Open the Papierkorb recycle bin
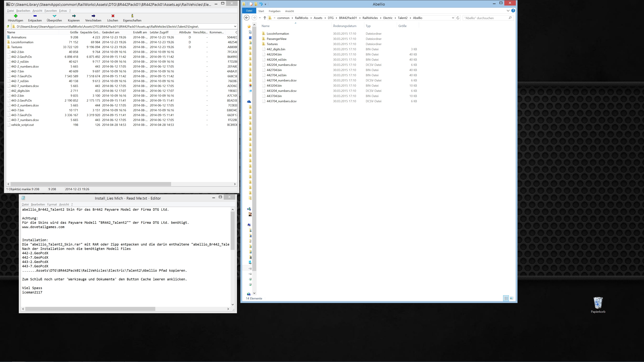 coord(598,303)
